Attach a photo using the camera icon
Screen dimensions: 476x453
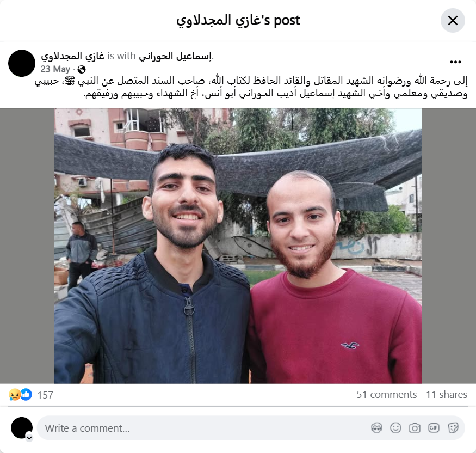tap(415, 428)
